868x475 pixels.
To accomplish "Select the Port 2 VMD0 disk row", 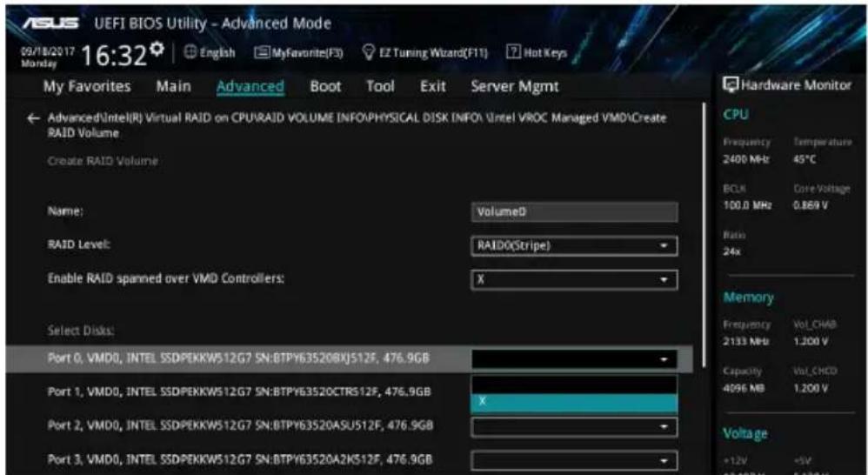I will (240, 425).
